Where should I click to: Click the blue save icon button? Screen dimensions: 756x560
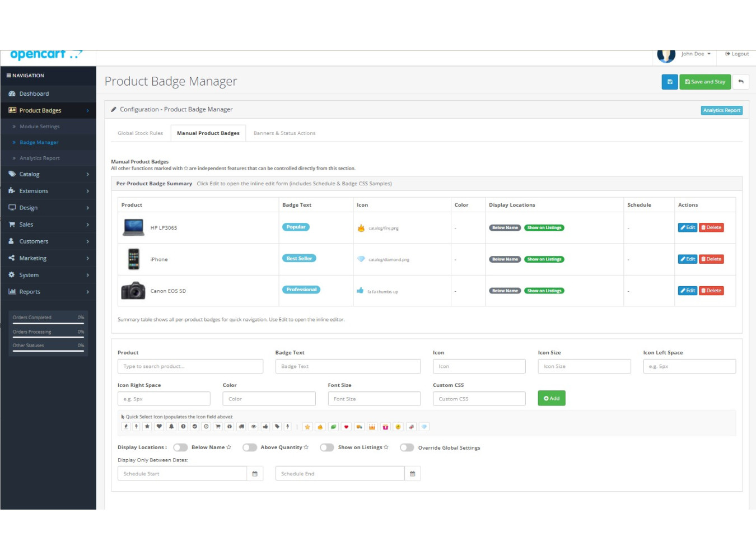tap(669, 82)
